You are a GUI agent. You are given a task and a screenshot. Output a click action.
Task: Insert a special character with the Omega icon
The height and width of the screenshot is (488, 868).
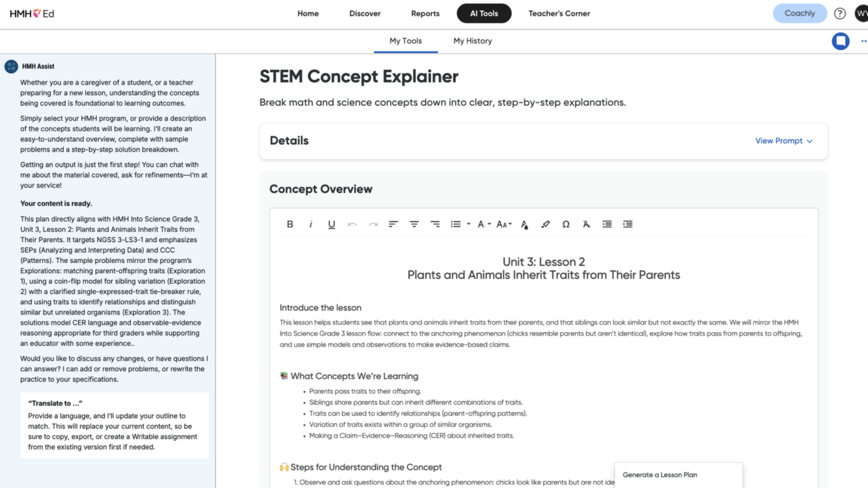click(x=566, y=224)
